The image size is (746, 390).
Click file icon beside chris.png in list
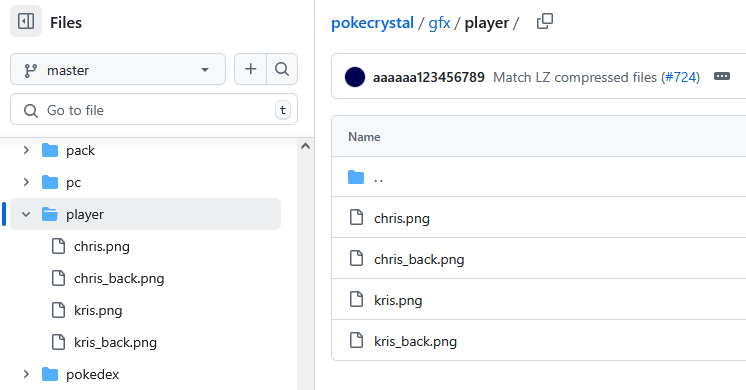[356, 217]
